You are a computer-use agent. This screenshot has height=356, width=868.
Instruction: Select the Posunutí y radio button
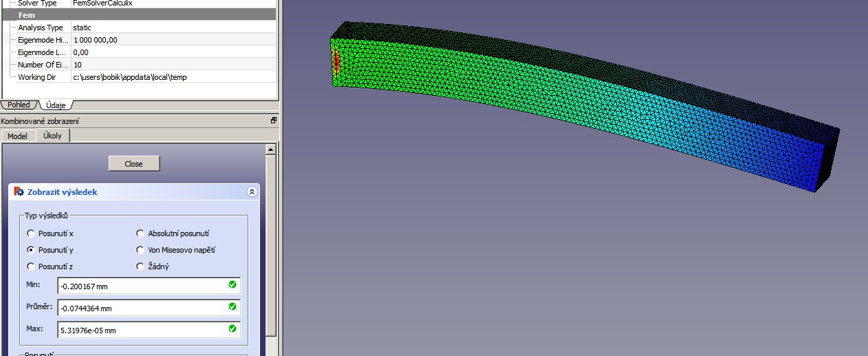click(x=31, y=250)
